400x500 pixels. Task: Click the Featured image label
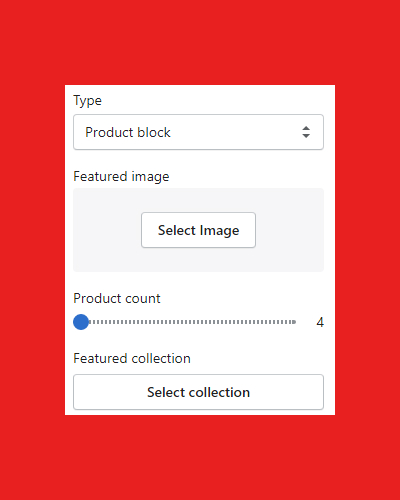pyautogui.click(x=121, y=176)
